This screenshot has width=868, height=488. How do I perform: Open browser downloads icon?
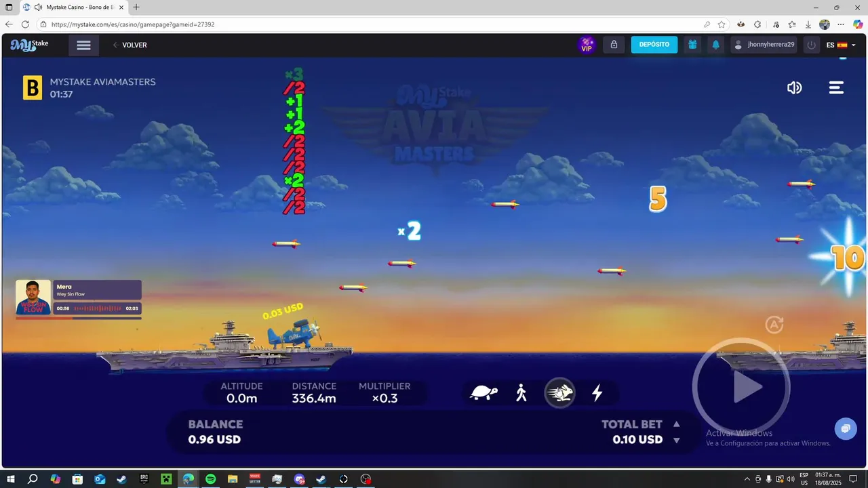808,24
